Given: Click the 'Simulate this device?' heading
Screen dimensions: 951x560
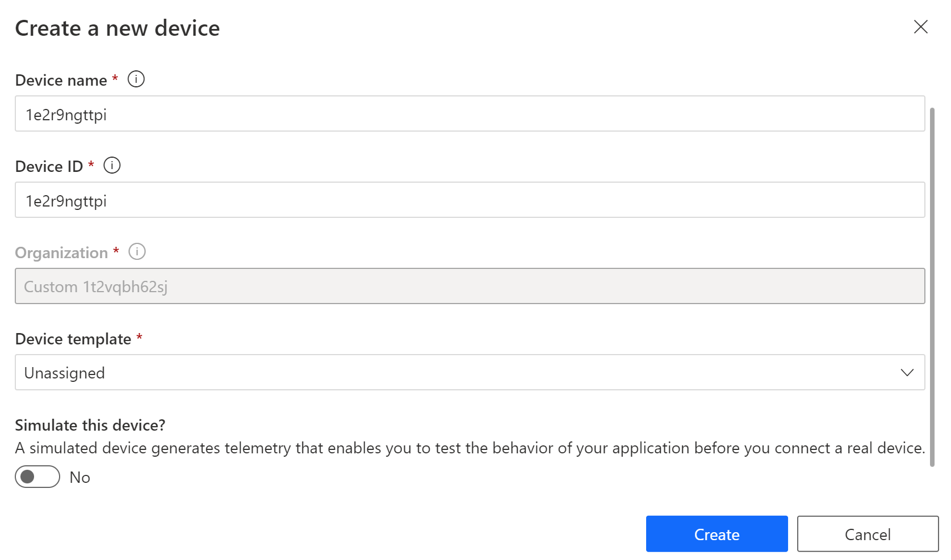Looking at the screenshot, I should 90,425.
